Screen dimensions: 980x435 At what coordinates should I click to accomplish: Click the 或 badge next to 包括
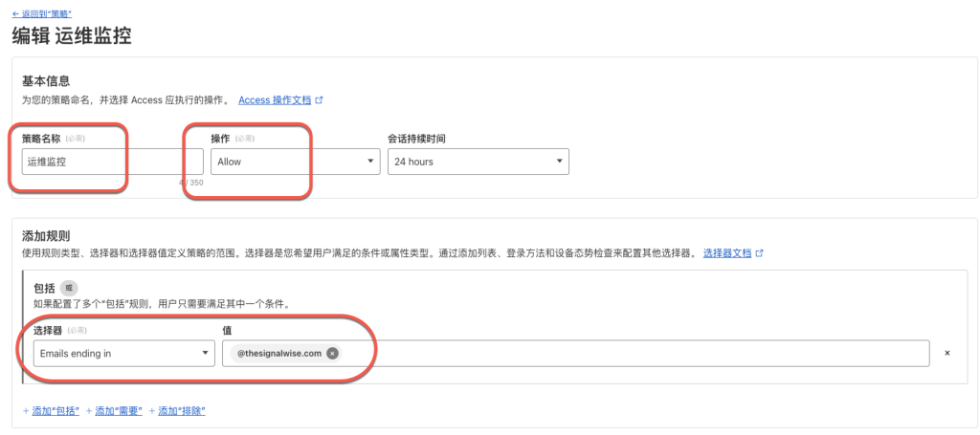(x=69, y=288)
